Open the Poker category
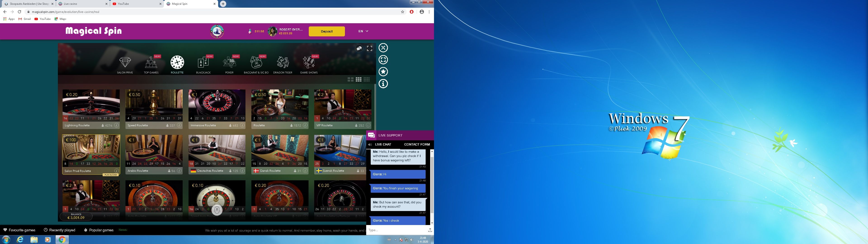 point(229,65)
